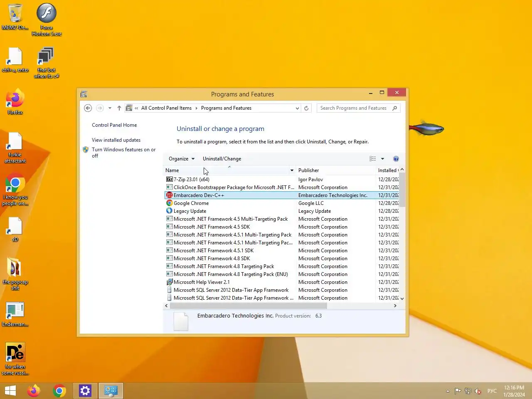The height and width of the screenshot is (399, 532).
Task: Select Microsoft .NET Framework 4.5 SDK
Action: point(281,227)
